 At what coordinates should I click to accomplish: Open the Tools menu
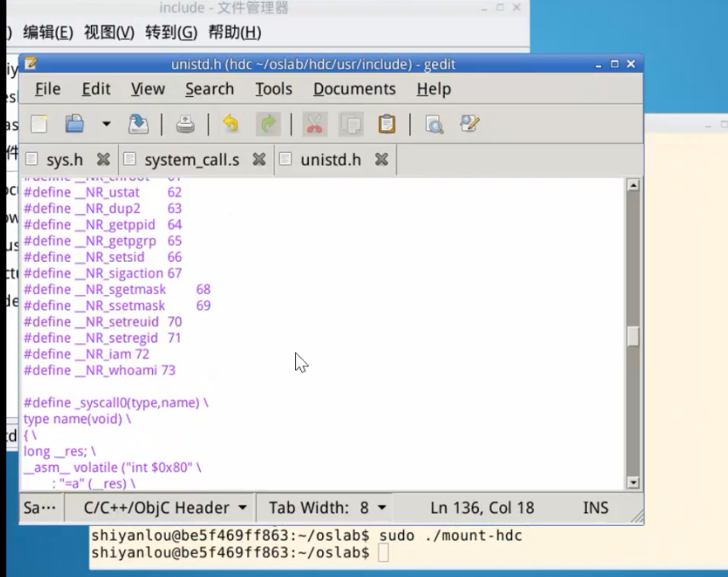[x=273, y=89]
